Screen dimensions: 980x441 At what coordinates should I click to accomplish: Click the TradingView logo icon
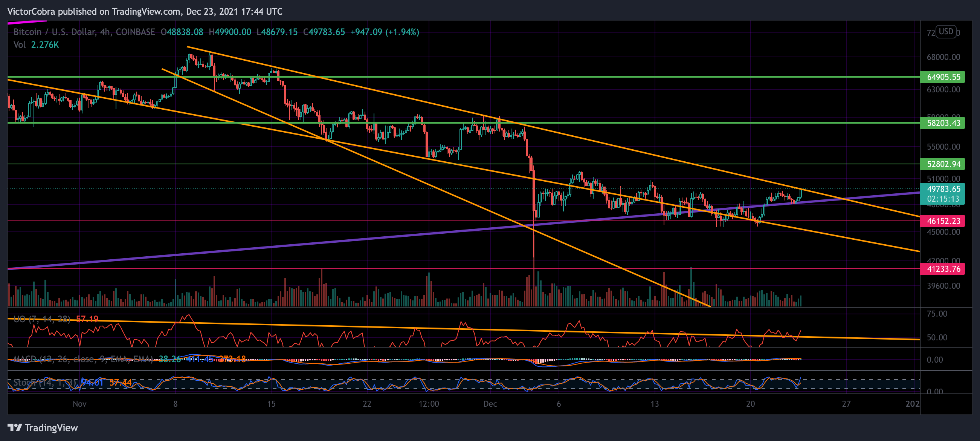(15, 427)
